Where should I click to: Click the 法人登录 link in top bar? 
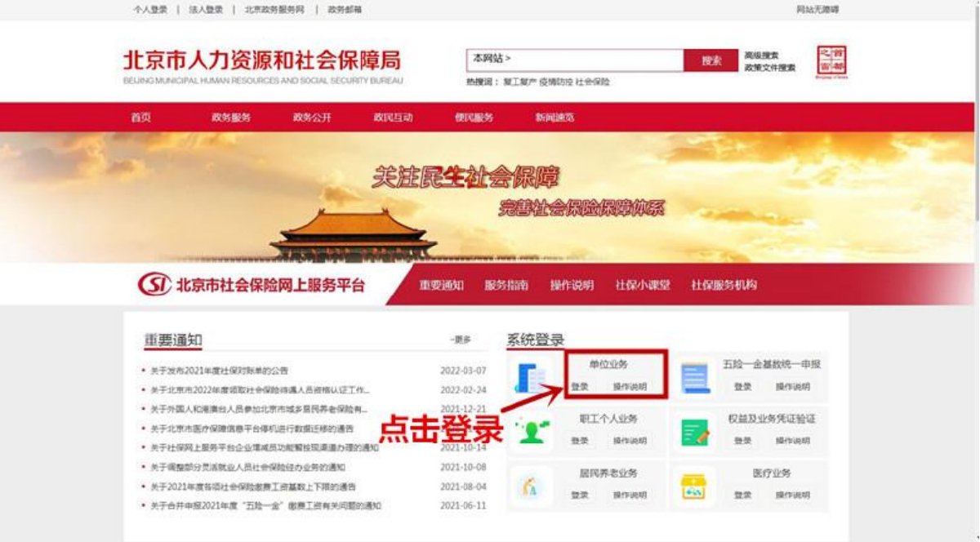205,10
